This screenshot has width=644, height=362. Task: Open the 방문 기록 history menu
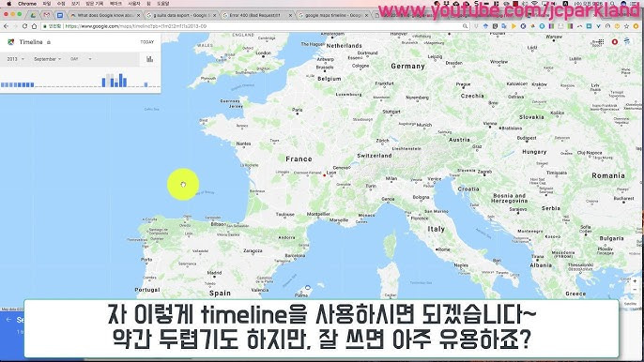[x=95, y=4]
